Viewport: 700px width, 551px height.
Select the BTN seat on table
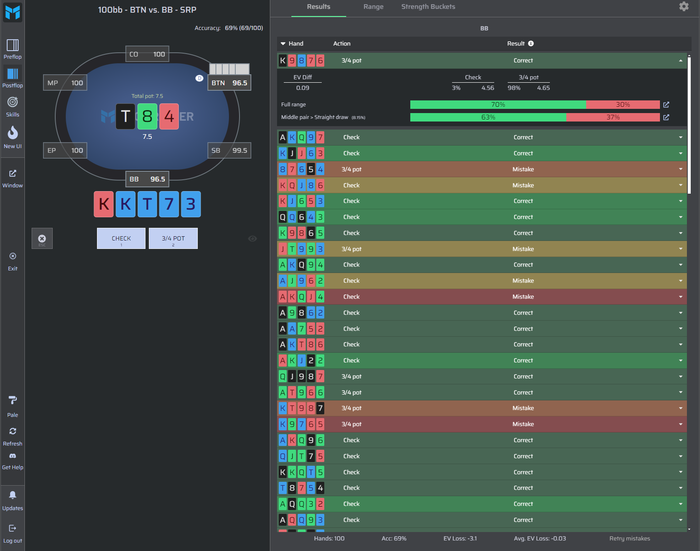click(x=229, y=83)
